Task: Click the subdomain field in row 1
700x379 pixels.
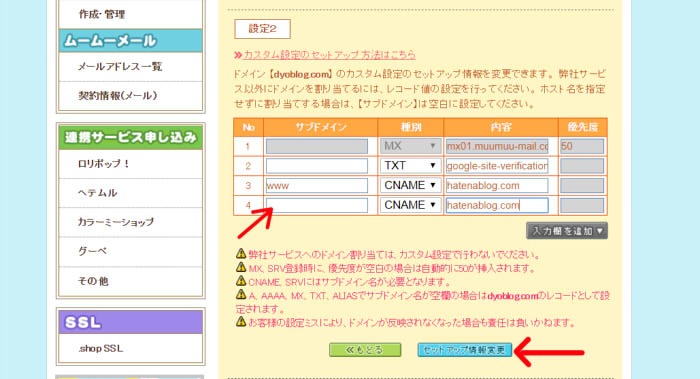Action: 317,146
